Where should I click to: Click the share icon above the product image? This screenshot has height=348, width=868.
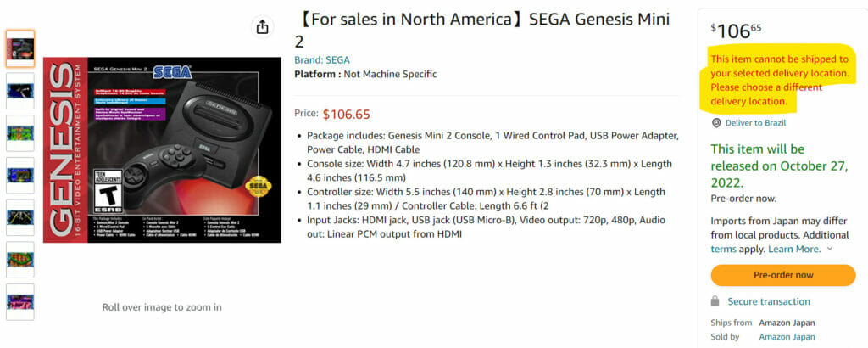(262, 27)
